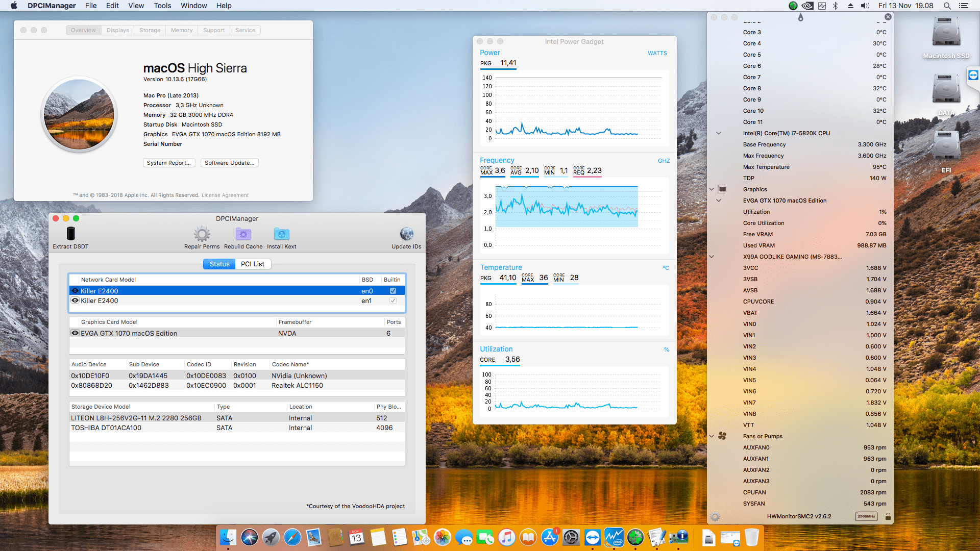Image resolution: width=980 pixels, height=551 pixels.
Task: Switch to Displays tab in About This Mac
Action: [x=118, y=30]
